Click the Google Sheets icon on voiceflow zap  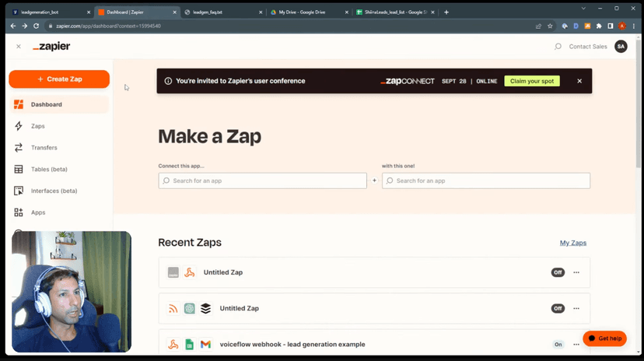point(189,344)
